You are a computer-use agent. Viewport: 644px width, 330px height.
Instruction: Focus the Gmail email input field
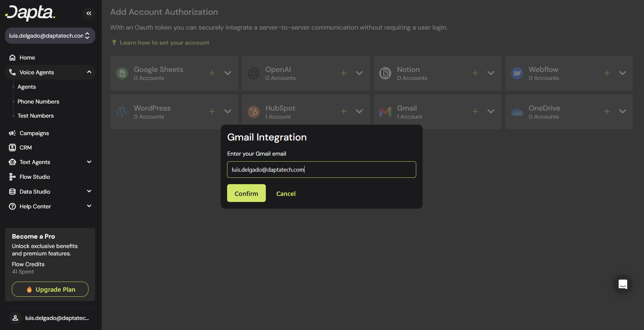coord(321,170)
